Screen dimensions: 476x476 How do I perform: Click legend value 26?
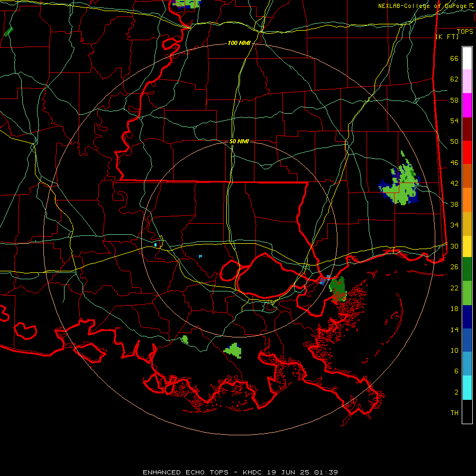[x=454, y=267]
